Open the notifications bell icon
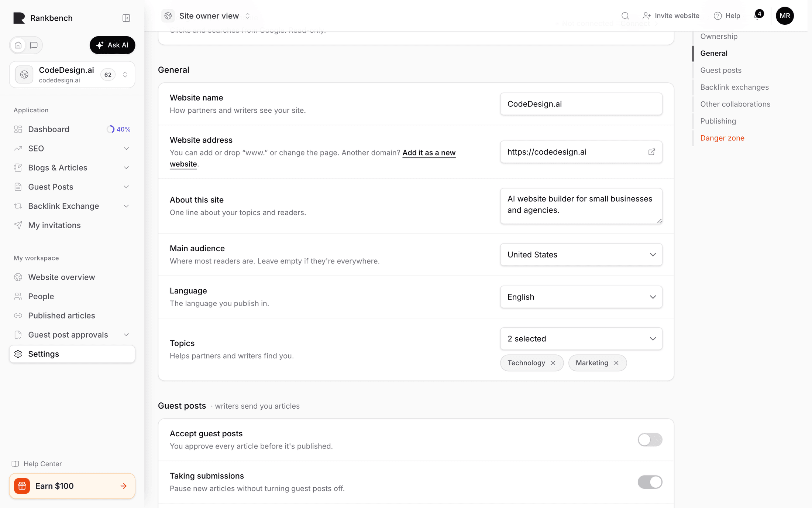Viewport: 812px width, 508px height. [757, 16]
